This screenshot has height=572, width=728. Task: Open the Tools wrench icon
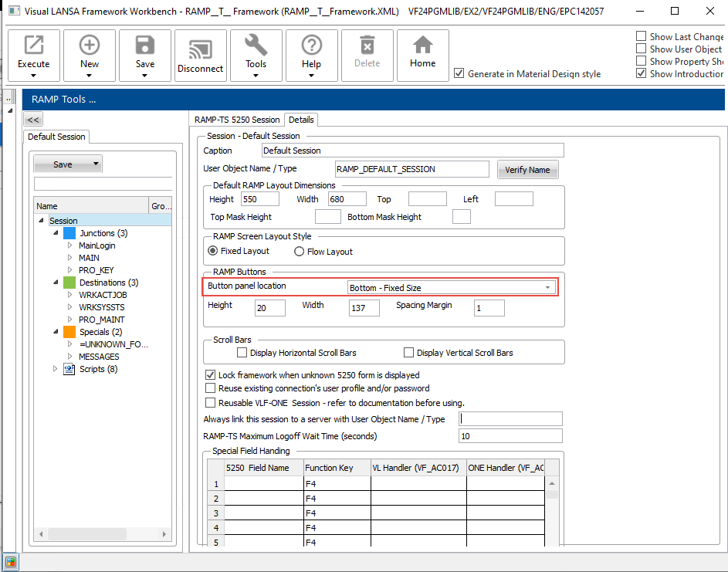(256, 46)
